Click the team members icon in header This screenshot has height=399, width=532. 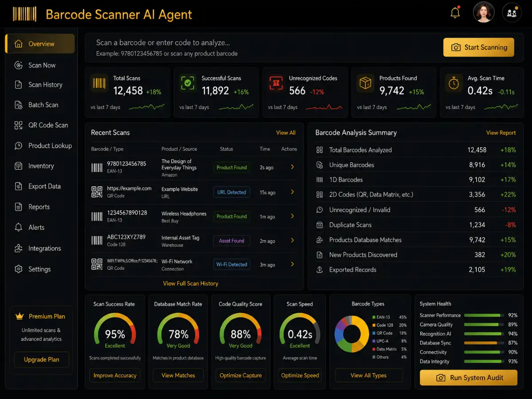[512, 13]
